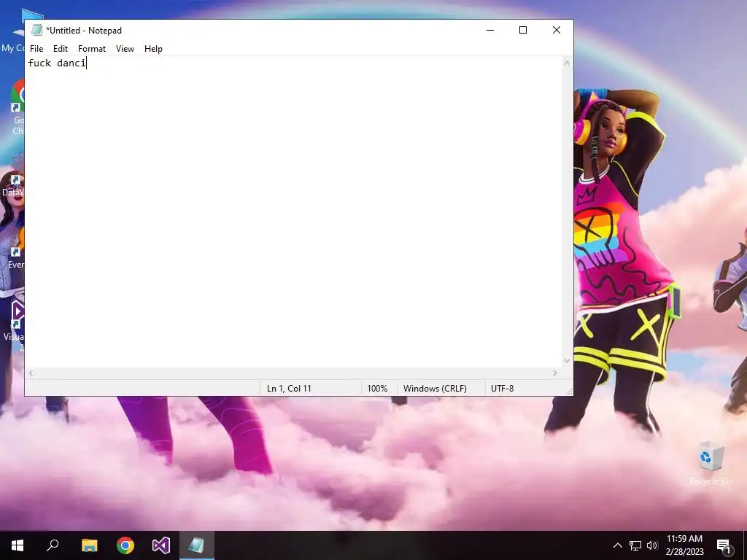Select the Recycle Bin desktop icon
The width and height of the screenshot is (747, 560).
[711, 463]
